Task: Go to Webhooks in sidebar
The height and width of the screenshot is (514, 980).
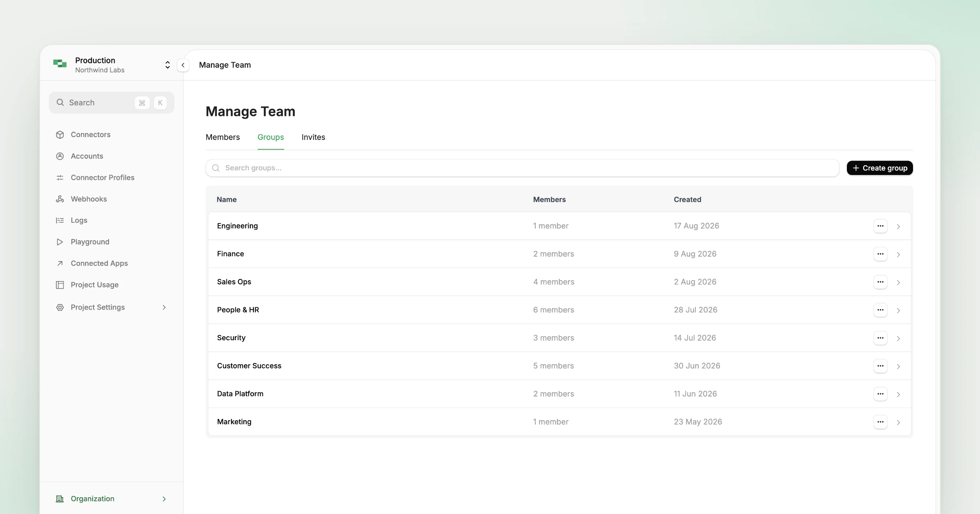Action: (89, 199)
